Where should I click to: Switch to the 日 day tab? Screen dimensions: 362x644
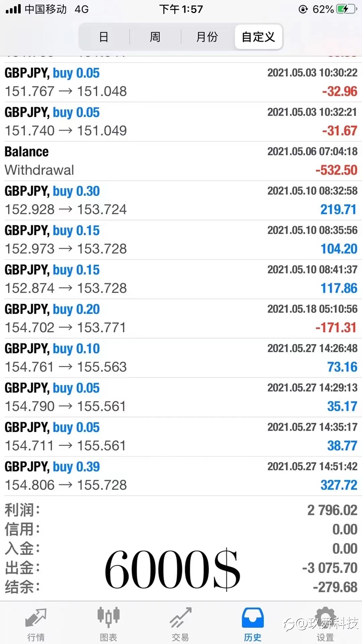[104, 37]
